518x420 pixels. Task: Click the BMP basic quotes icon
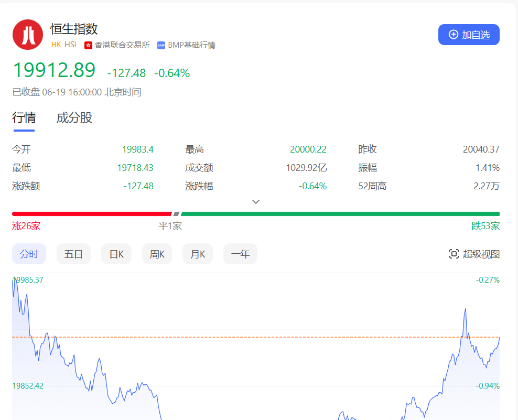pos(161,45)
